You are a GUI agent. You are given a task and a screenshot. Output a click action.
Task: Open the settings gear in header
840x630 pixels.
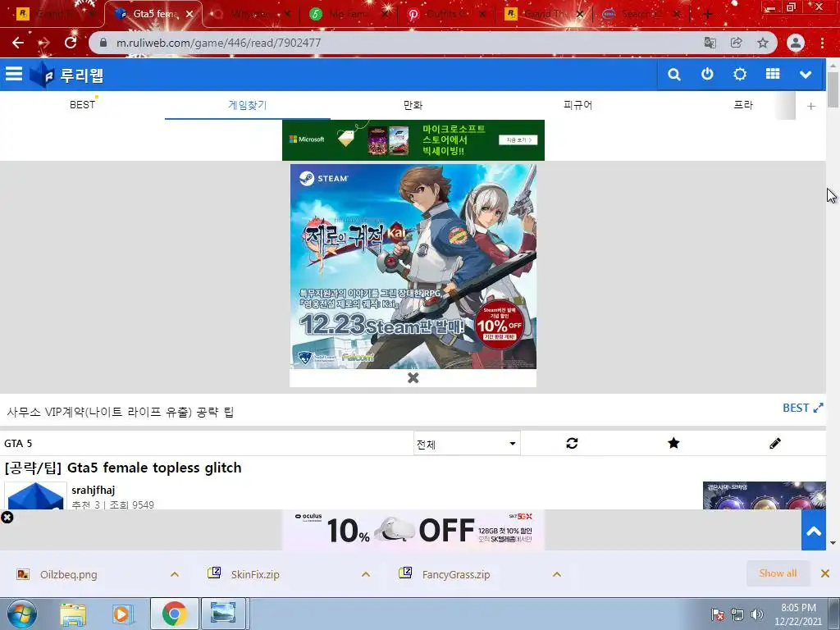click(x=740, y=74)
